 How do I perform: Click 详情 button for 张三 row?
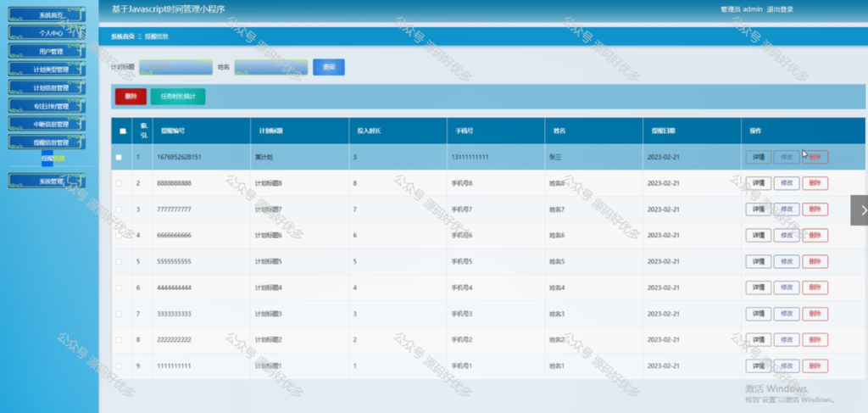click(x=759, y=157)
